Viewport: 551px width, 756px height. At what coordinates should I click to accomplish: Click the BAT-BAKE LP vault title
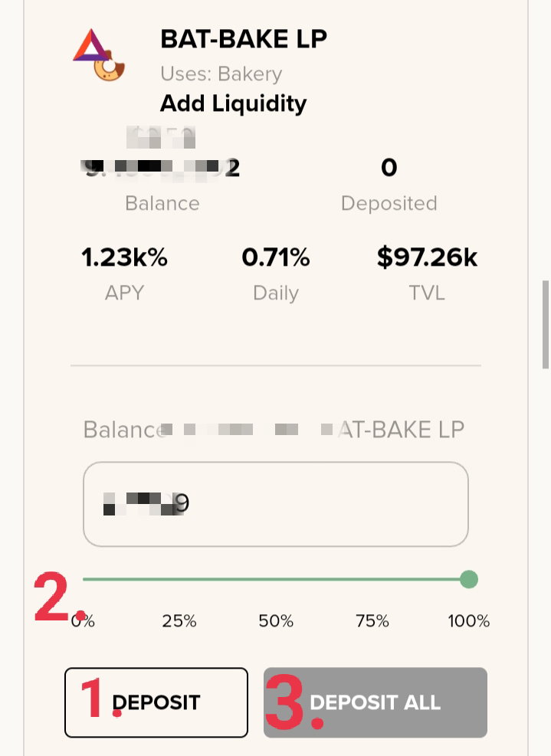[x=244, y=39]
